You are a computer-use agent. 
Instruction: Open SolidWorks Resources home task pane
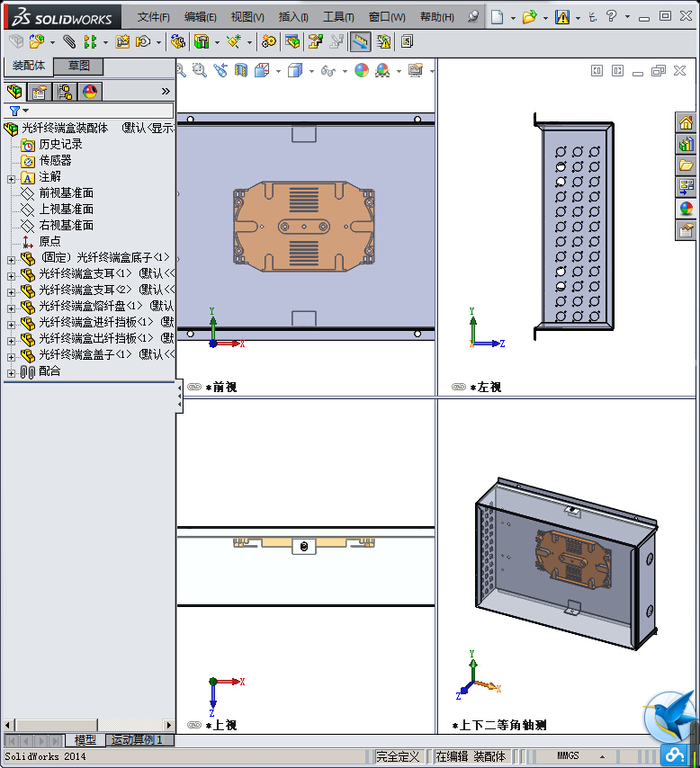pyautogui.click(x=686, y=122)
